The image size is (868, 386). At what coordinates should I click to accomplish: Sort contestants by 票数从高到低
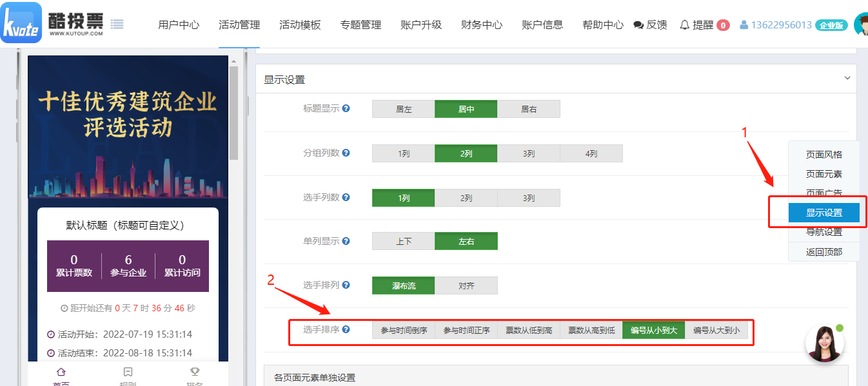click(x=591, y=330)
